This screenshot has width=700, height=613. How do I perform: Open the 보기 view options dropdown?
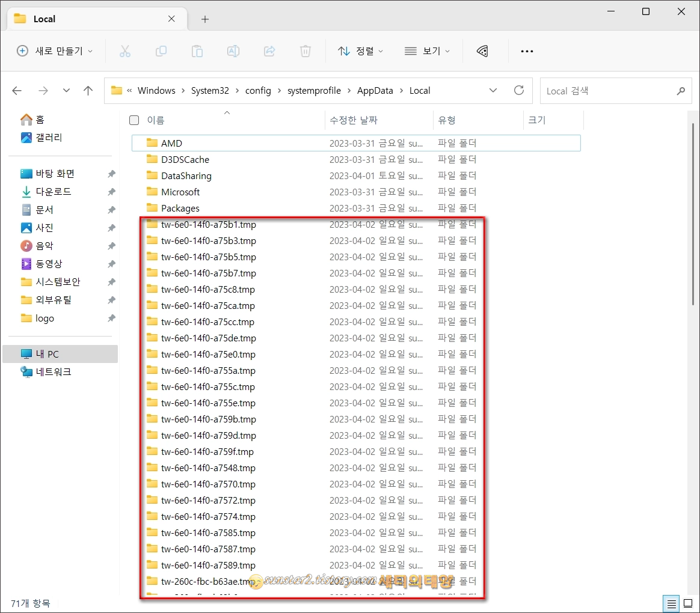[428, 51]
